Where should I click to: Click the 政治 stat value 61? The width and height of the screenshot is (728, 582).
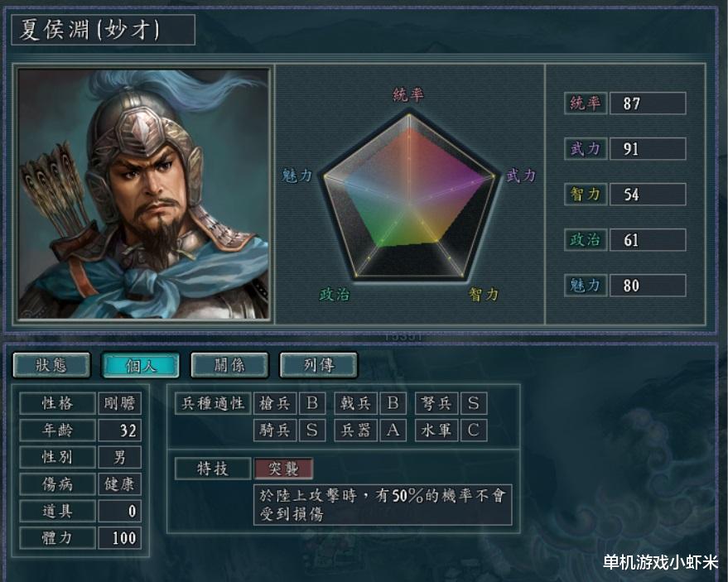[647, 239]
